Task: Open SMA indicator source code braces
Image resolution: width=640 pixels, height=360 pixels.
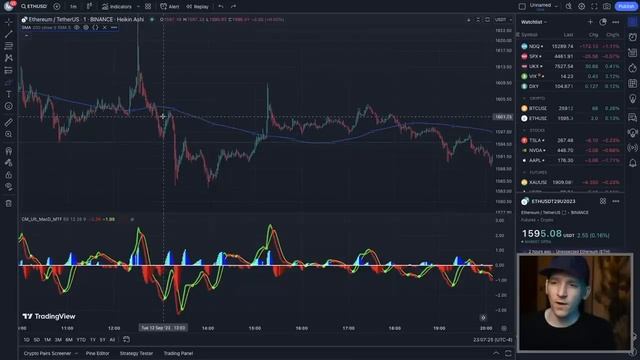Action: (95, 27)
